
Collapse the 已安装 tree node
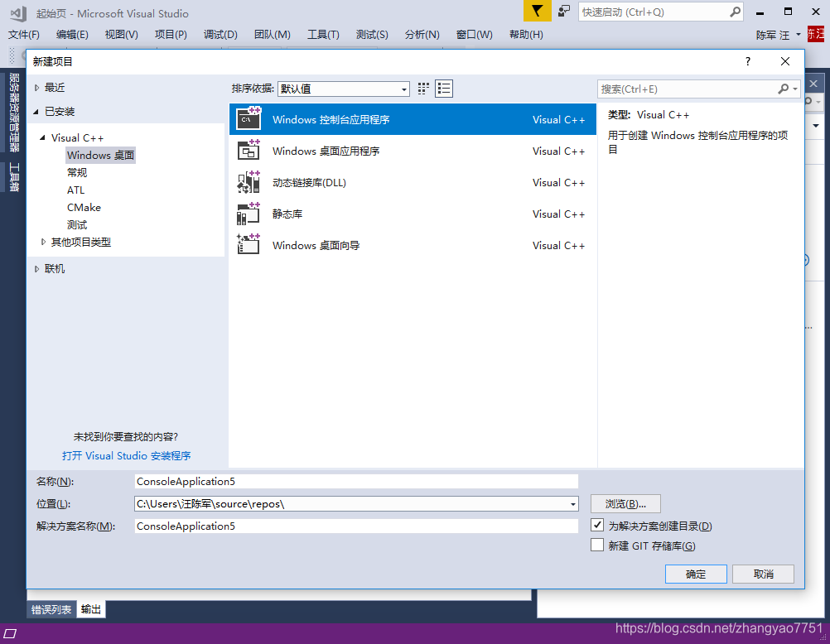tap(36, 112)
